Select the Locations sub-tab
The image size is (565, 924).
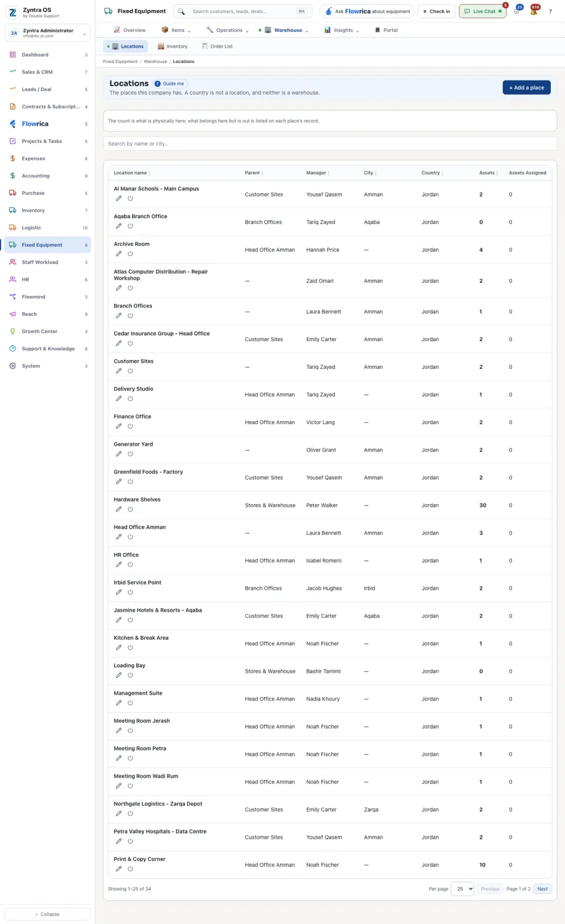point(125,46)
